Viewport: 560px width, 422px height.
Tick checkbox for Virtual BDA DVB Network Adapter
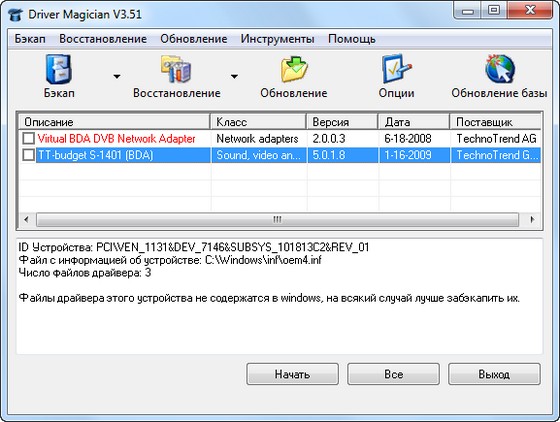(29, 138)
